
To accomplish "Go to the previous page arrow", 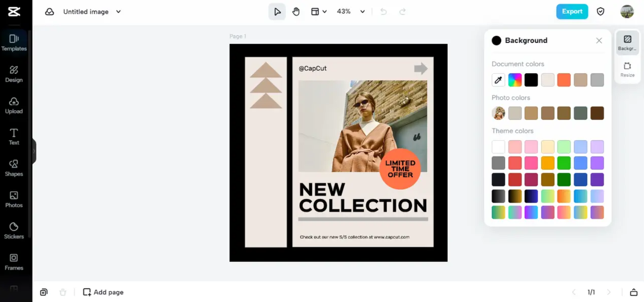I will tap(573, 292).
